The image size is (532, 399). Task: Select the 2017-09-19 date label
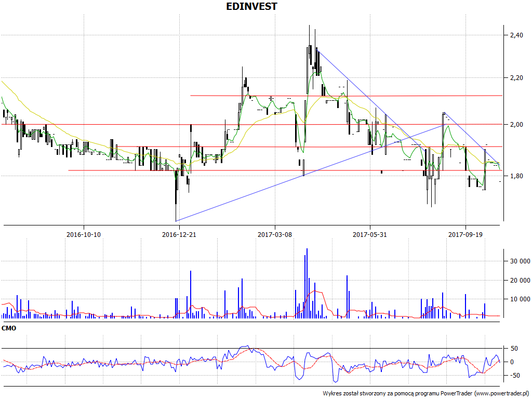click(x=465, y=234)
